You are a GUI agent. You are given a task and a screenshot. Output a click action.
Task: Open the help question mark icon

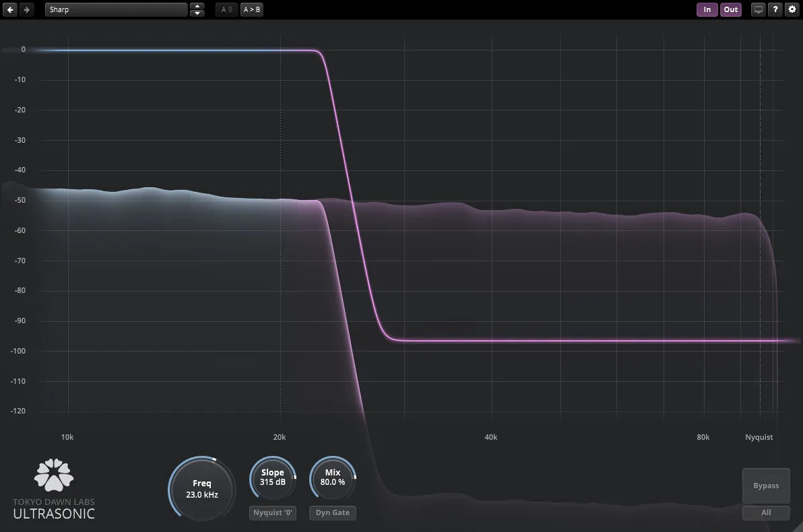click(x=775, y=9)
